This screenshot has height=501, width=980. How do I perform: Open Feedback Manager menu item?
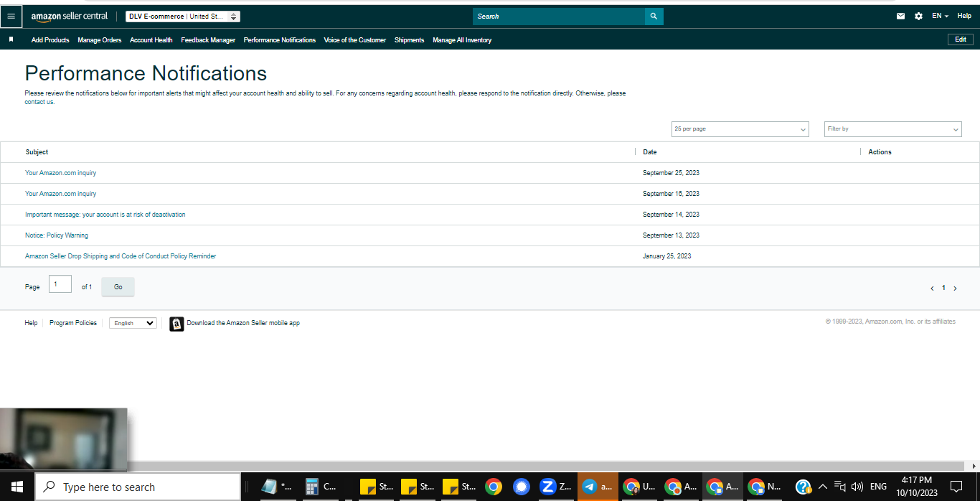coord(208,40)
